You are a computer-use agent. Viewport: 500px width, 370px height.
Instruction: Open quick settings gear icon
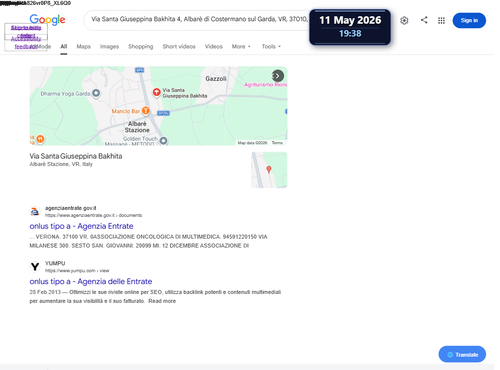coord(404,21)
